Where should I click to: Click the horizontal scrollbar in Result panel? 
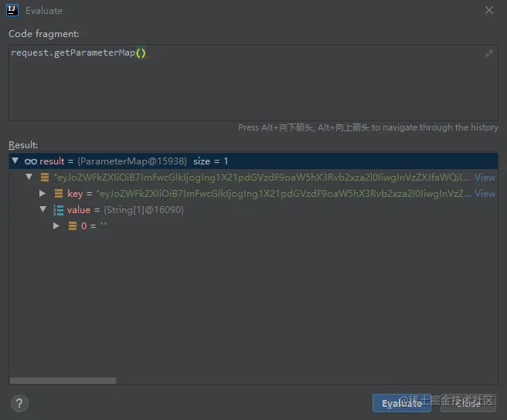63,381
